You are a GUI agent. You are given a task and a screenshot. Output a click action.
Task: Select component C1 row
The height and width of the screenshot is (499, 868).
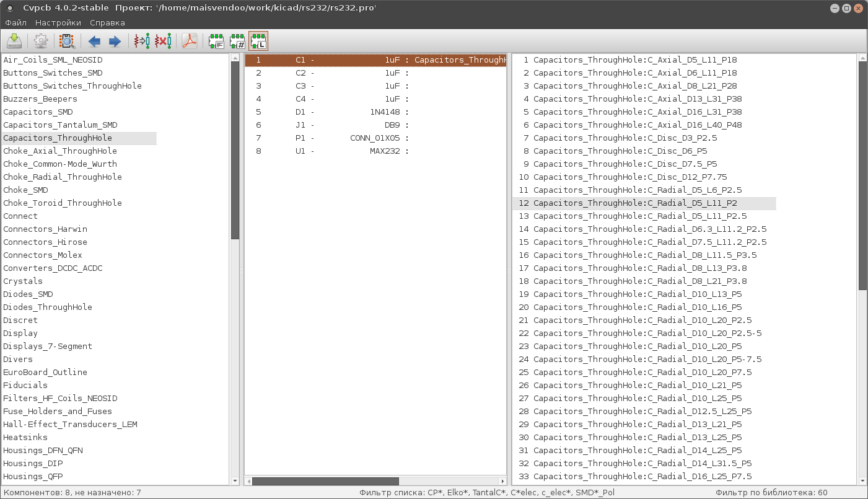[375, 60]
